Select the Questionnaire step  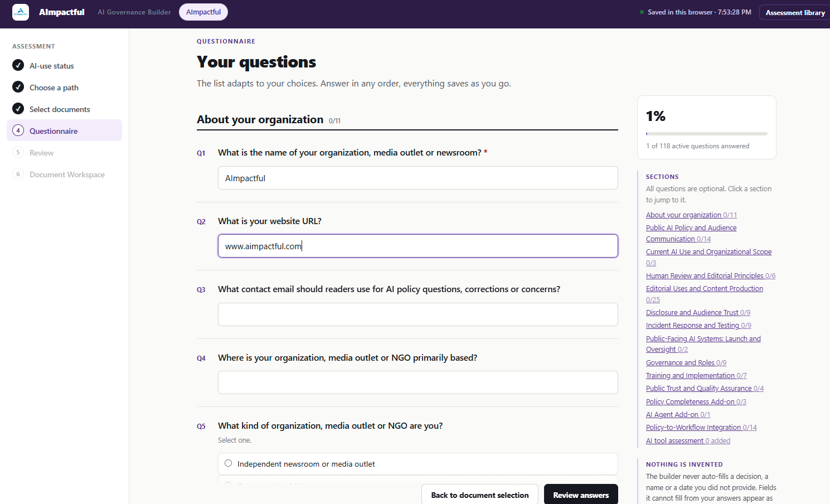pos(64,130)
